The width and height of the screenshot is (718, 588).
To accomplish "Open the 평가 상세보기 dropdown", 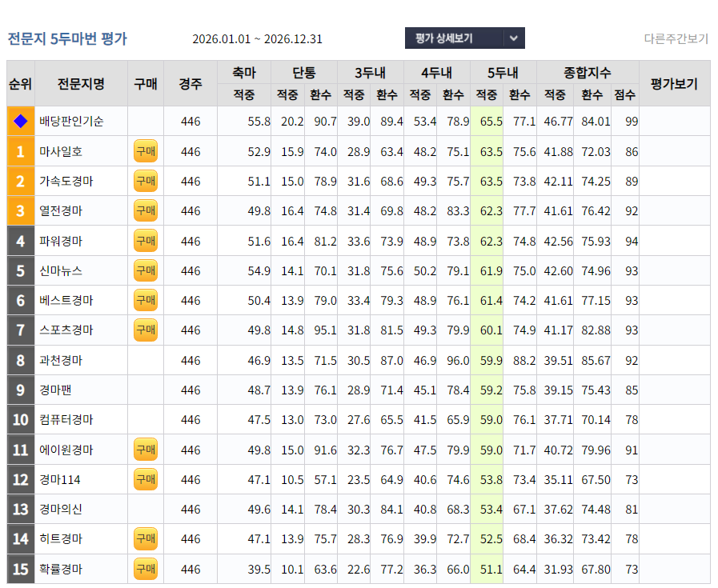I will coord(465,38).
